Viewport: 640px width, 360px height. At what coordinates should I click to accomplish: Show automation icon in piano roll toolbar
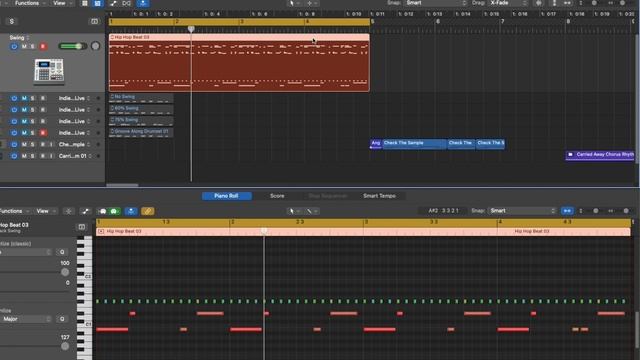pyautogui.click(x=85, y=211)
